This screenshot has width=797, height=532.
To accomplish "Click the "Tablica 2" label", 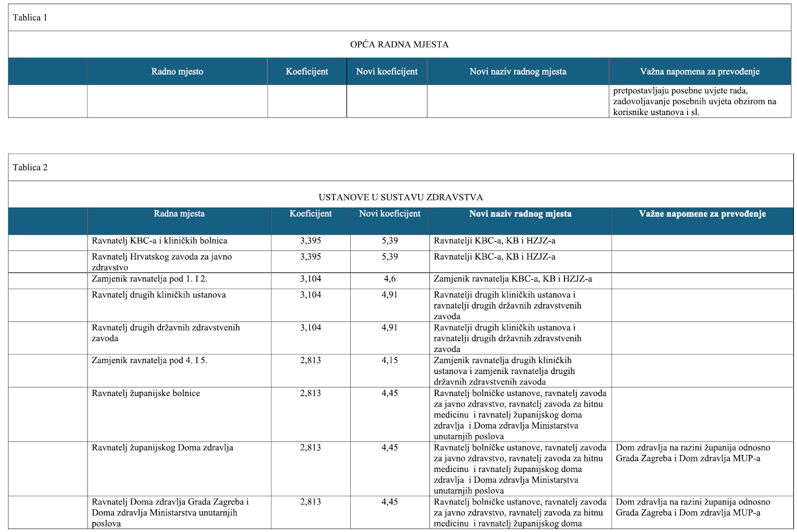I will 30,168.
